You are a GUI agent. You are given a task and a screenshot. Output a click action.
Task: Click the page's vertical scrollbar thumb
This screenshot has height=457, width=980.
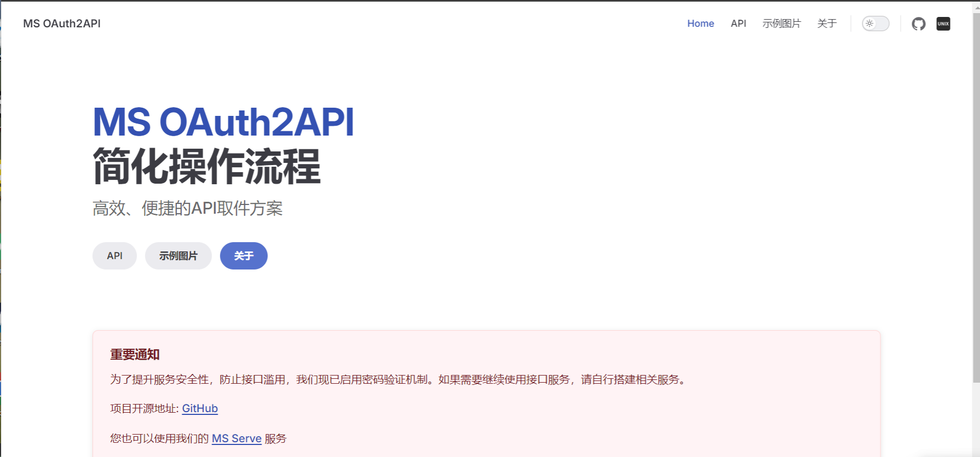tap(976, 191)
